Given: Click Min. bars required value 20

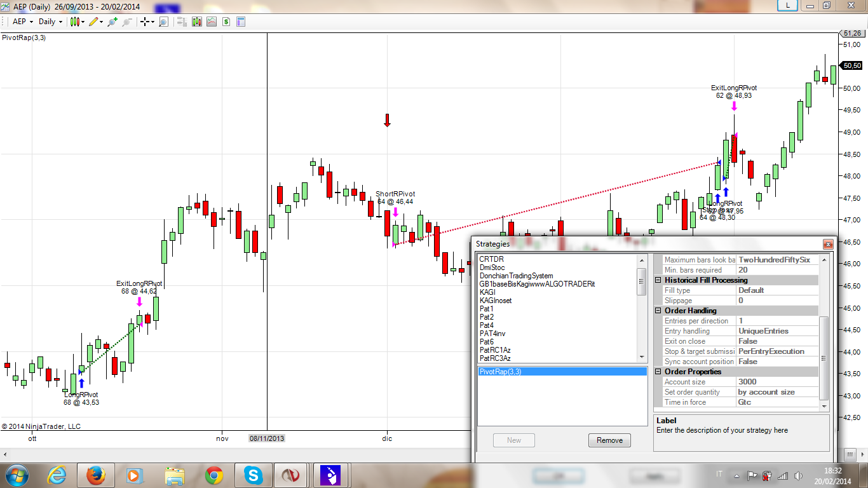Looking at the screenshot, I should (777, 270).
